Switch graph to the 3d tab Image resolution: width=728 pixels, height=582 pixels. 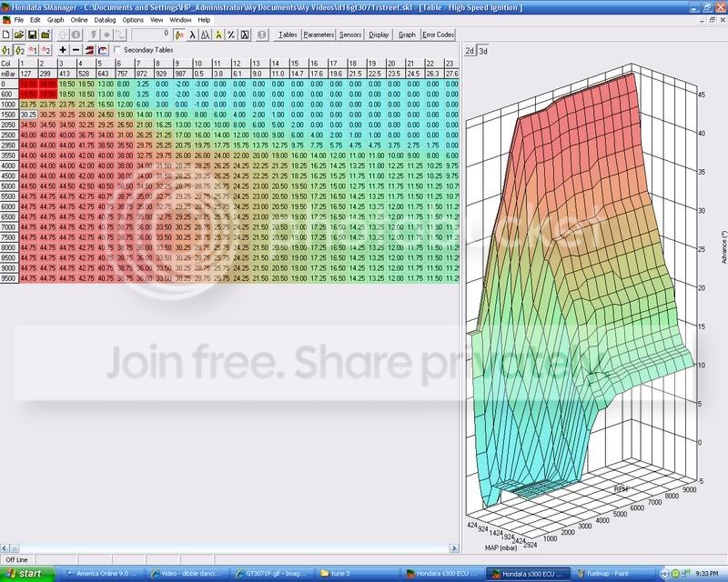click(483, 51)
